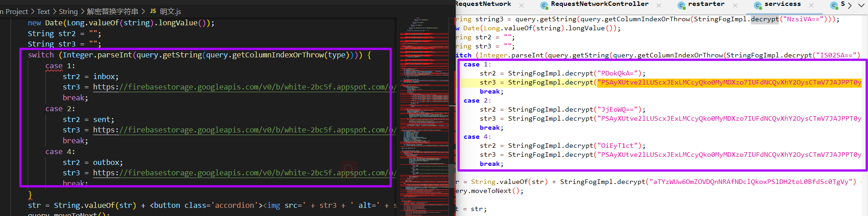Image resolution: width=868 pixels, height=216 pixels.
Task: Click 'str2 = sent;' line
Action: coord(88,120)
